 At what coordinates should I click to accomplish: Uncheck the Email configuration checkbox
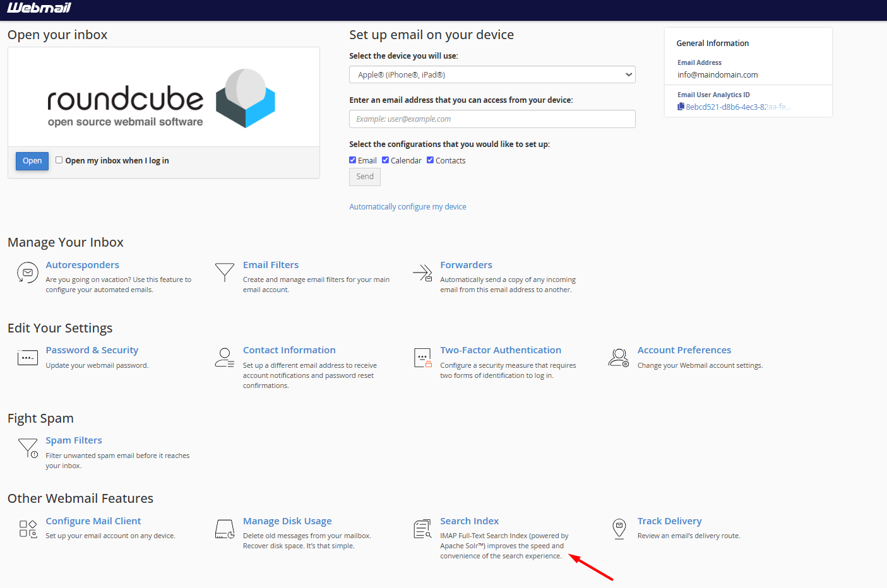(x=353, y=160)
